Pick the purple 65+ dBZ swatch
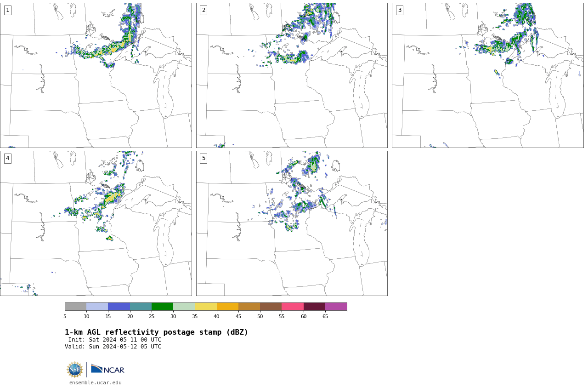Viewport: 588px width, 388px height. pos(336,307)
